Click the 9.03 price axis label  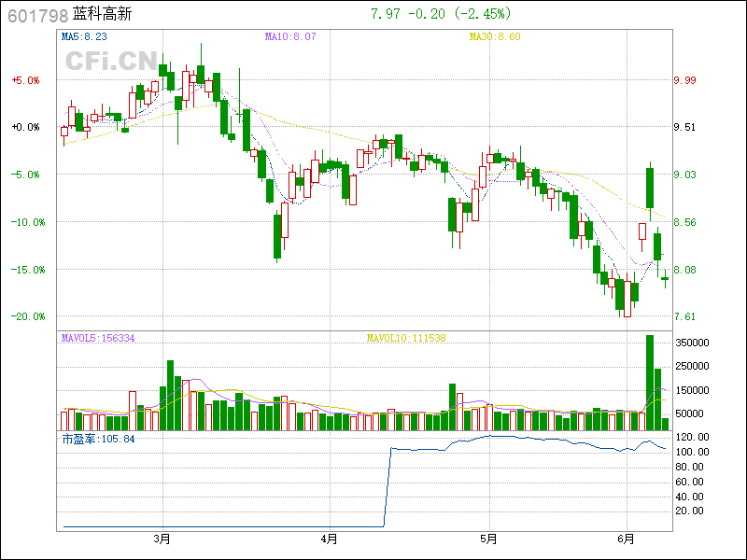[x=684, y=175]
